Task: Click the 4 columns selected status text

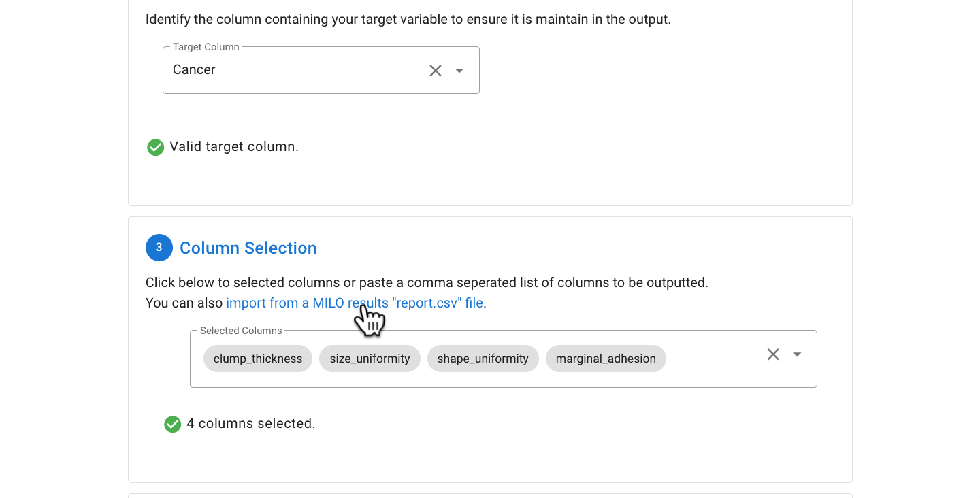Action: tap(251, 423)
